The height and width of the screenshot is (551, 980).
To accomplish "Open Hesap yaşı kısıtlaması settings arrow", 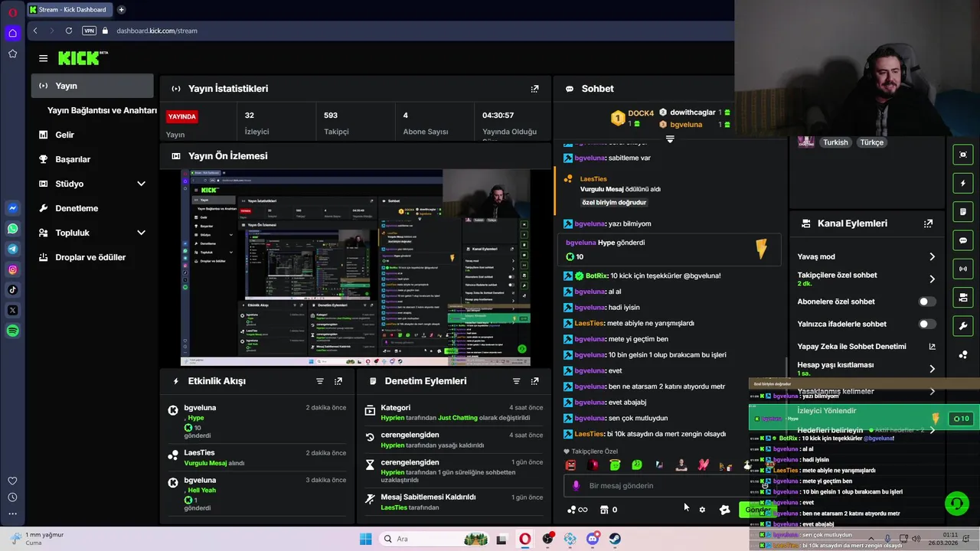I will click(x=932, y=369).
